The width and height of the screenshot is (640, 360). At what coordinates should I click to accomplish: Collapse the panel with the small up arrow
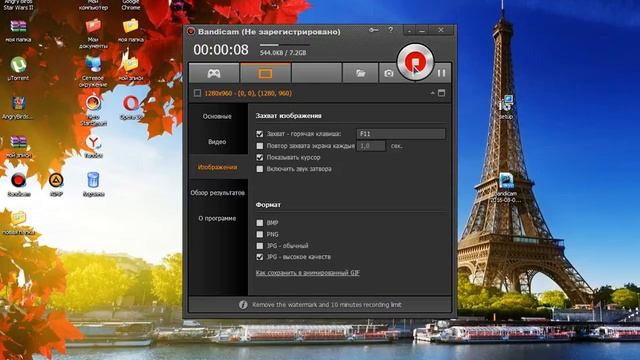[432, 93]
